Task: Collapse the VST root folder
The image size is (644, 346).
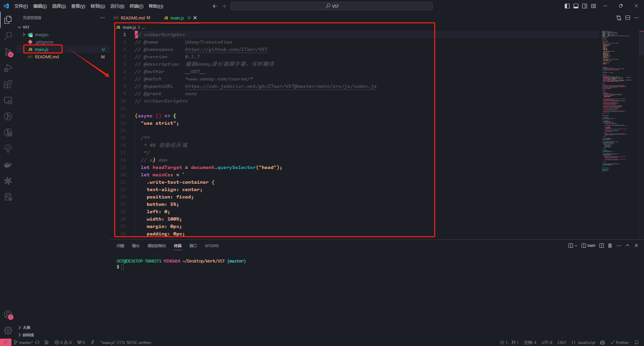Action: tap(19, 27)
